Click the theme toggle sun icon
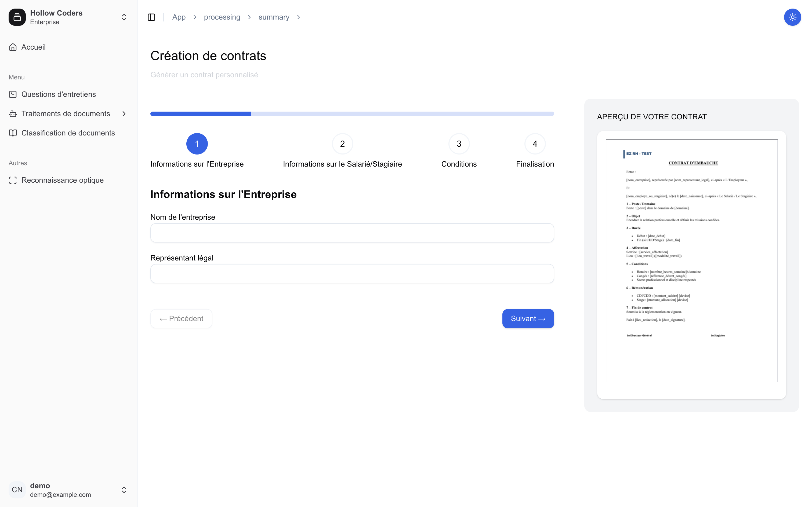 pyautogui.click(x=792, y=17)
